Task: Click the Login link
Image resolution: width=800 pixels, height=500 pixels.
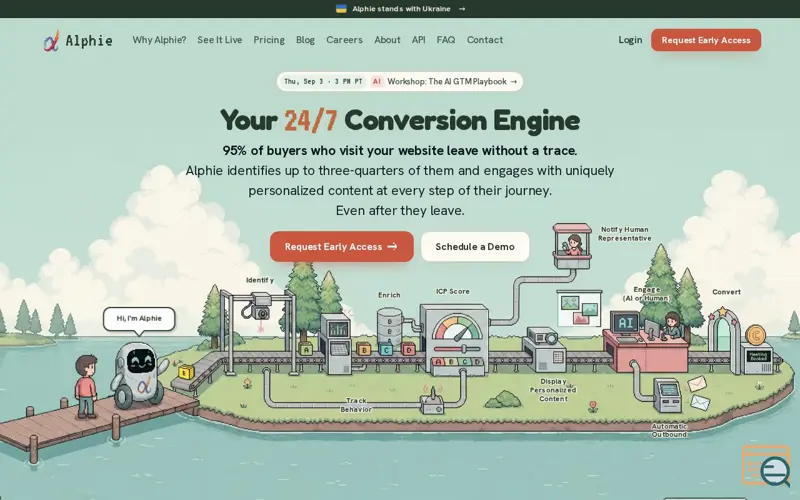Action: (630, 40)
